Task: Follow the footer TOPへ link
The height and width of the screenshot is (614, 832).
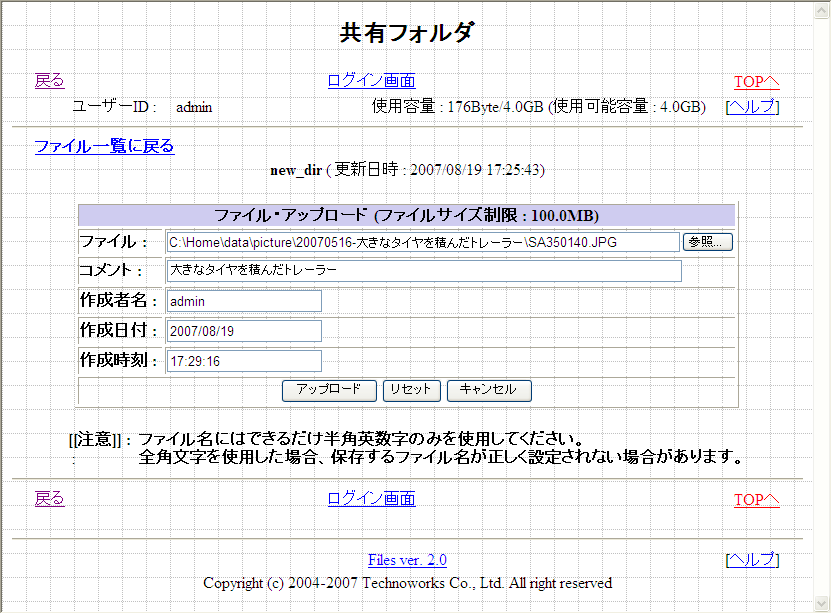Action: [x=756, y=500]
